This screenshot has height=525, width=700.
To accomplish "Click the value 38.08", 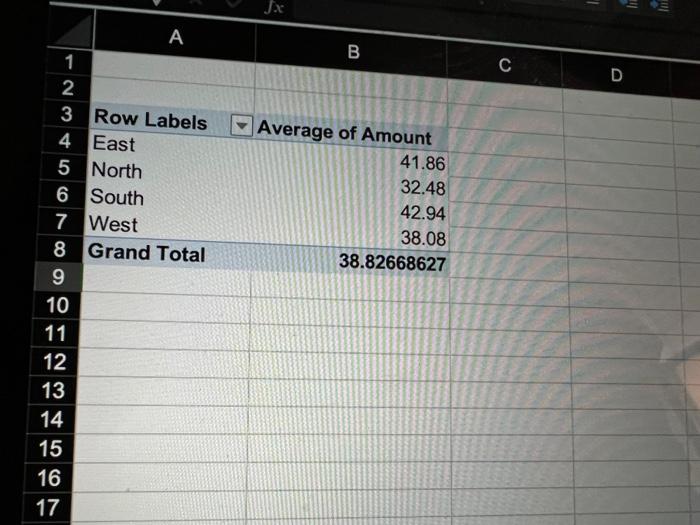I will (x=423, y=238).
